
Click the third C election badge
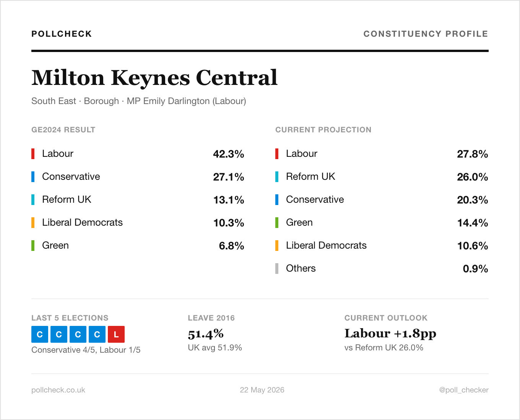(78, 334)
